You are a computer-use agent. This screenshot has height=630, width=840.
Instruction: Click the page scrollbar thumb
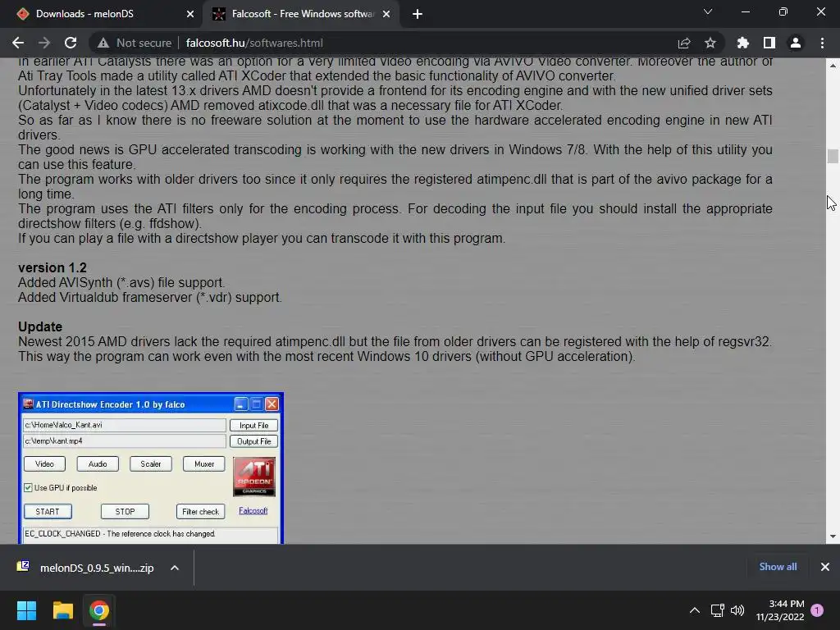[x=833, y=156]
